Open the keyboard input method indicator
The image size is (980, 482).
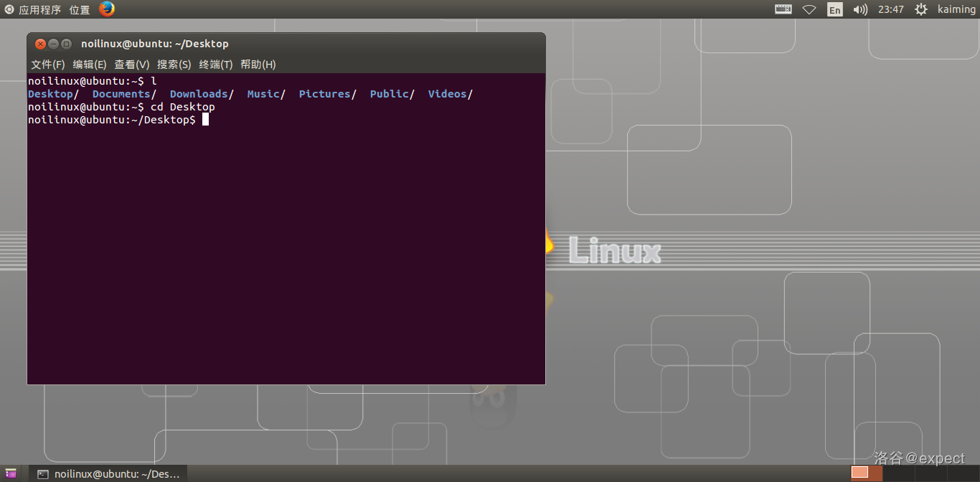click(783, 9)
